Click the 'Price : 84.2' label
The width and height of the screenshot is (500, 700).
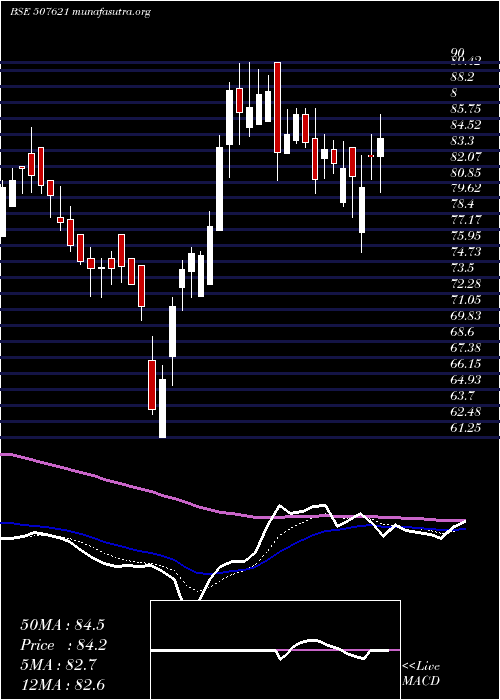63,645
